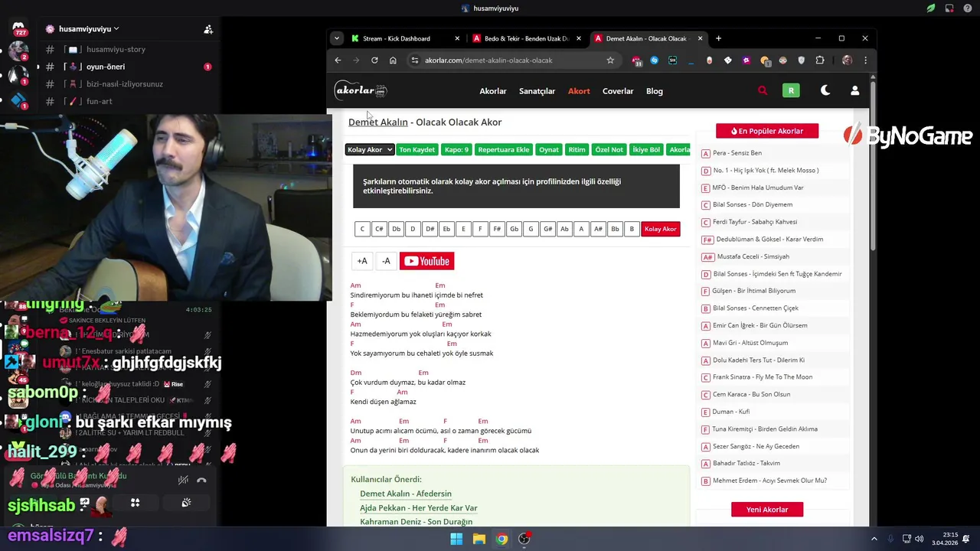
Task: Click the akorlar.com address bar
Action: pos(513,60)
